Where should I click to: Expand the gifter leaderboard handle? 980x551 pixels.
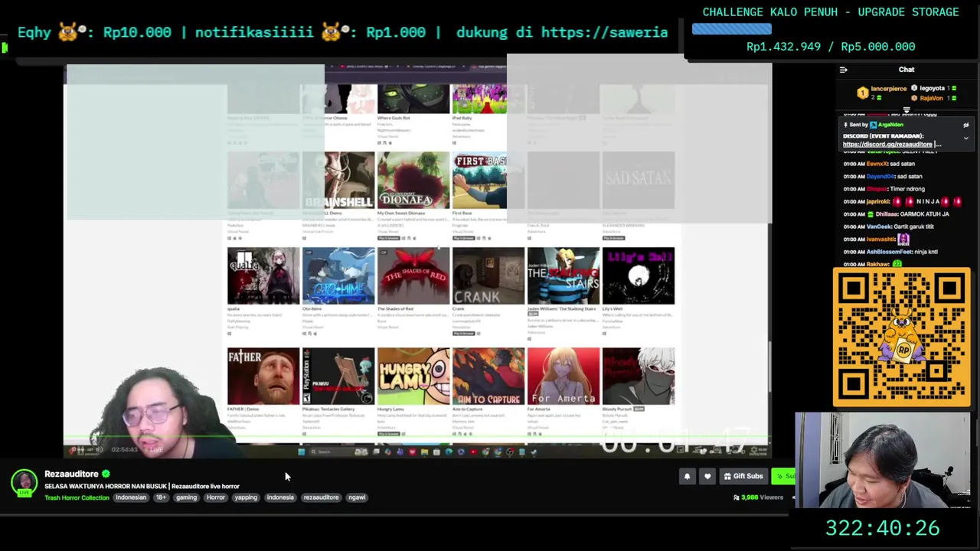coord(906,109)
